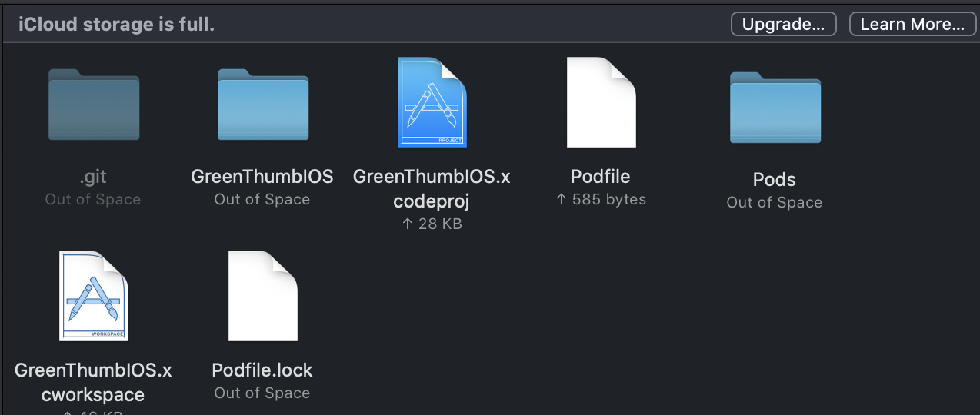
Task: Click the 'iCloud storage is full.' message
Action: click(116, 25)
